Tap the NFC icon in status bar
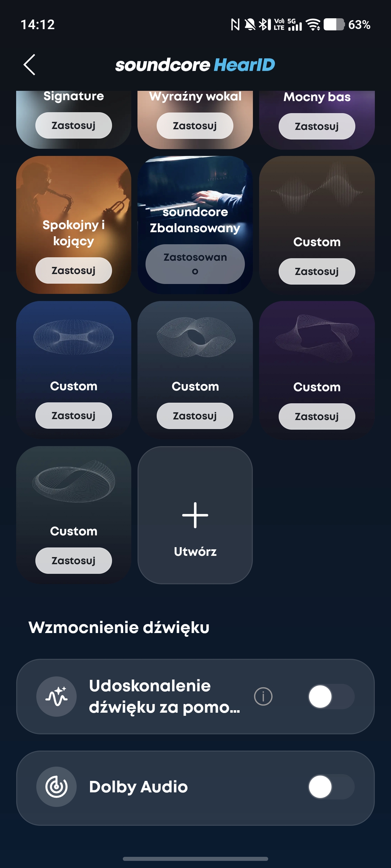391x868 pixels. 235,24
